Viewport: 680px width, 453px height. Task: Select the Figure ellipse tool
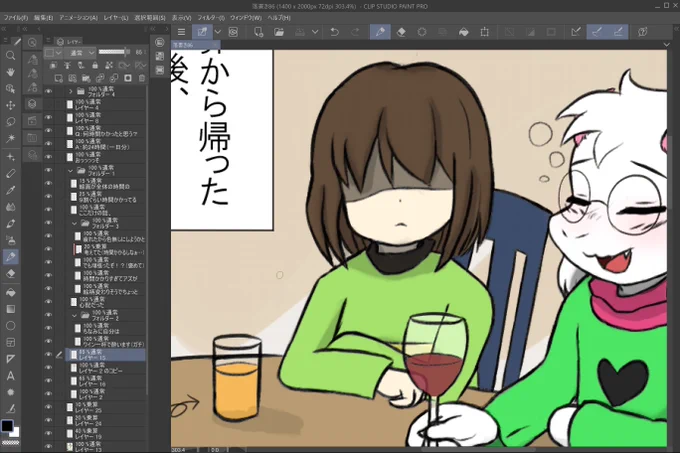10,326
